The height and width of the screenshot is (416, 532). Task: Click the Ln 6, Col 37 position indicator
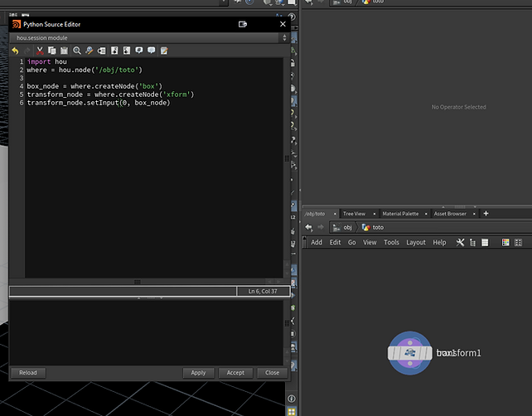[263, 291]
